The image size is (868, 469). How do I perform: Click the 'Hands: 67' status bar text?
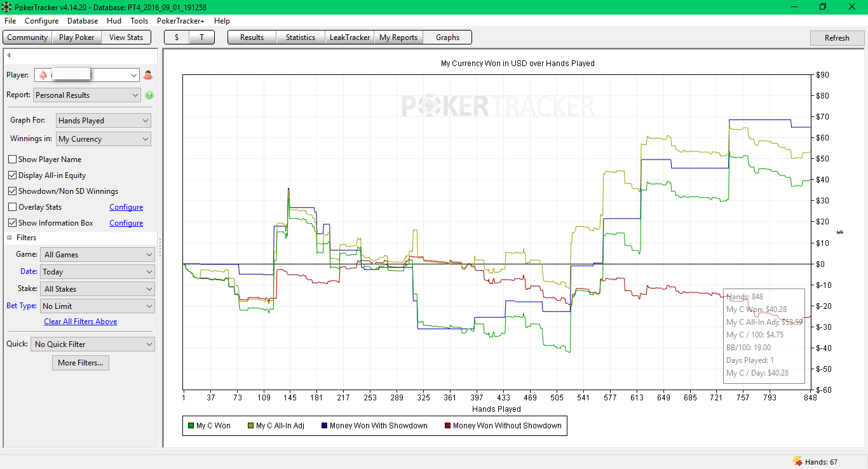click(821, 462)
